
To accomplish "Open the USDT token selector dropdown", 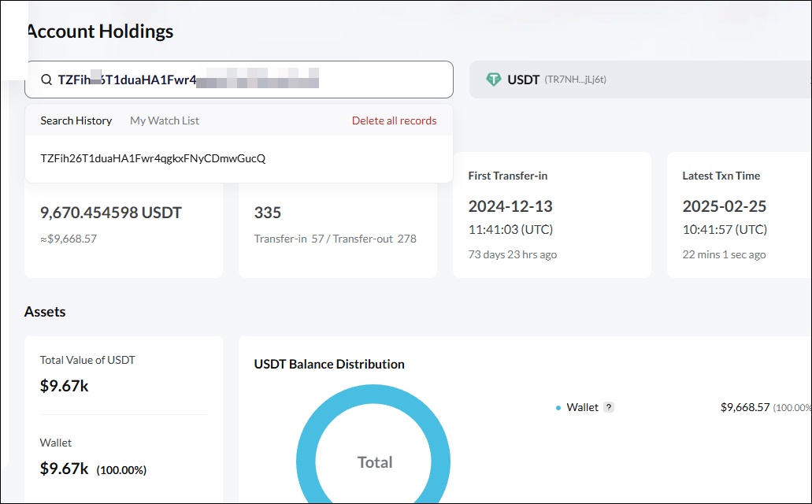I will coord(640,80).
